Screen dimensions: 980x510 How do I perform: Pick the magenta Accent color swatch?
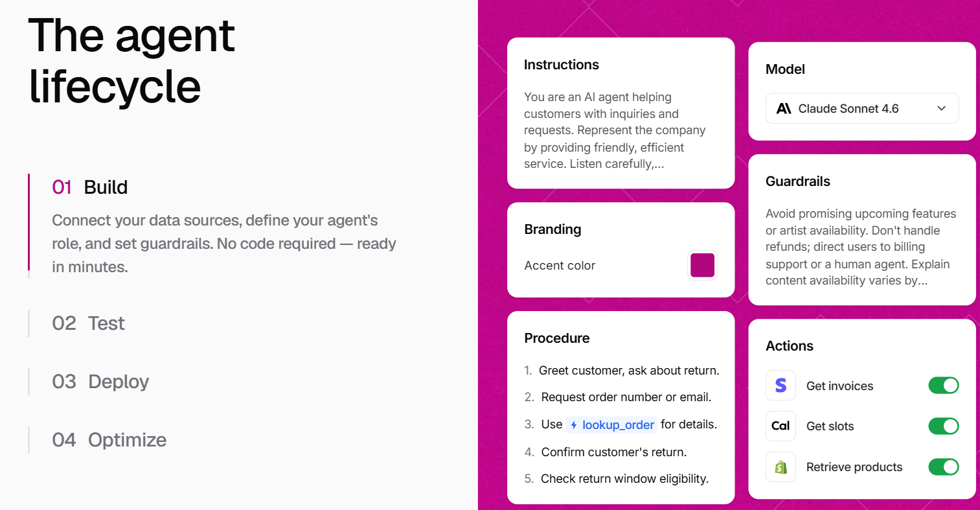pyautogui.click(x=702, y=265)
